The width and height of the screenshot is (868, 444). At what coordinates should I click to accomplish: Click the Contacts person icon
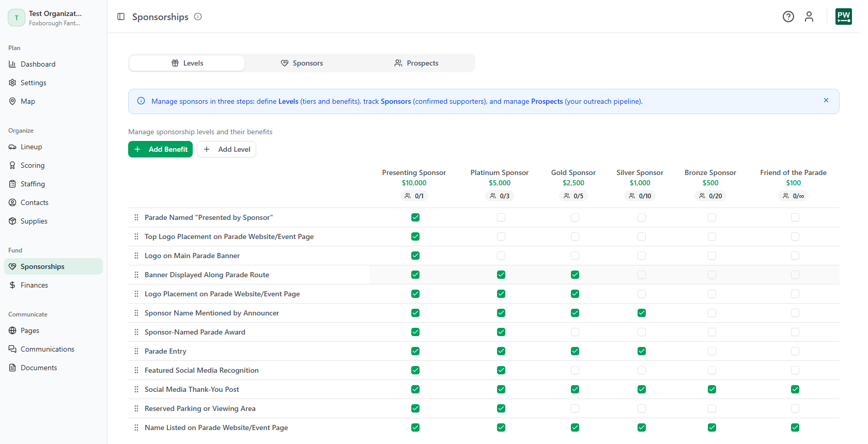pos(12,202)
